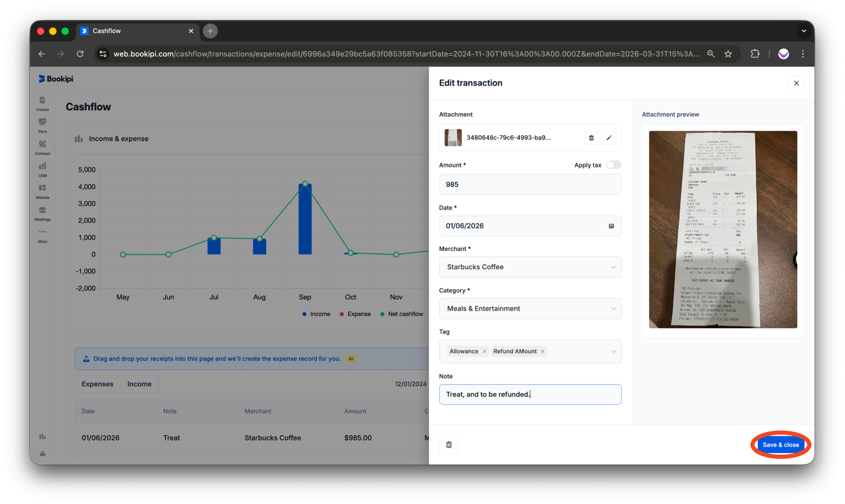Remove the Refund AMount tag
The height and width of the screenshot is (504, 845).
pyautogui.click(x=542, y=351)
